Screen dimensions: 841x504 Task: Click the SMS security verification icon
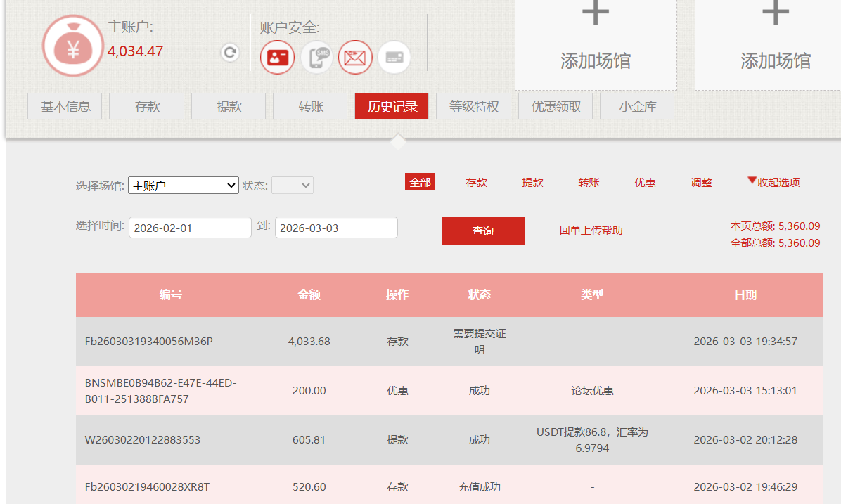tap(316, 57)
